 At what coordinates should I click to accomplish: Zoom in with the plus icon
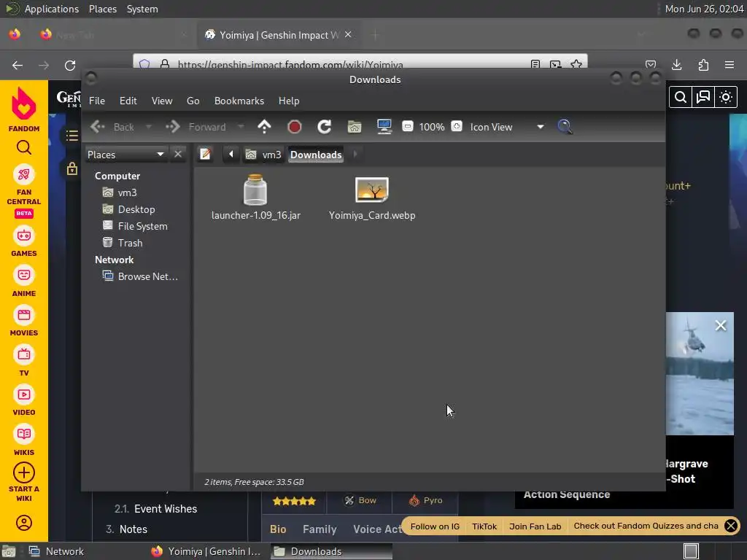(457, 127)
